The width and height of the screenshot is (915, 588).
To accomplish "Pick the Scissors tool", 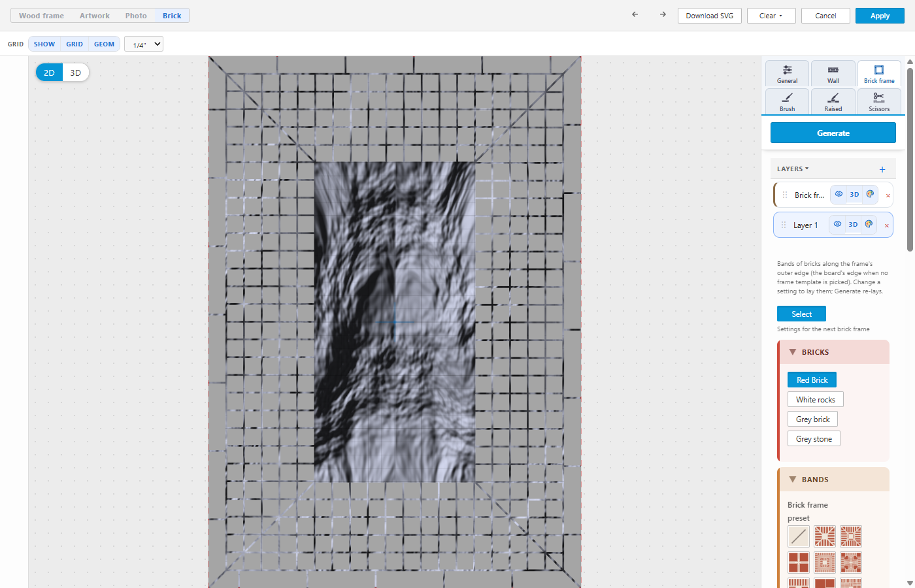I will pyautogui.click(x=879, y=101).
